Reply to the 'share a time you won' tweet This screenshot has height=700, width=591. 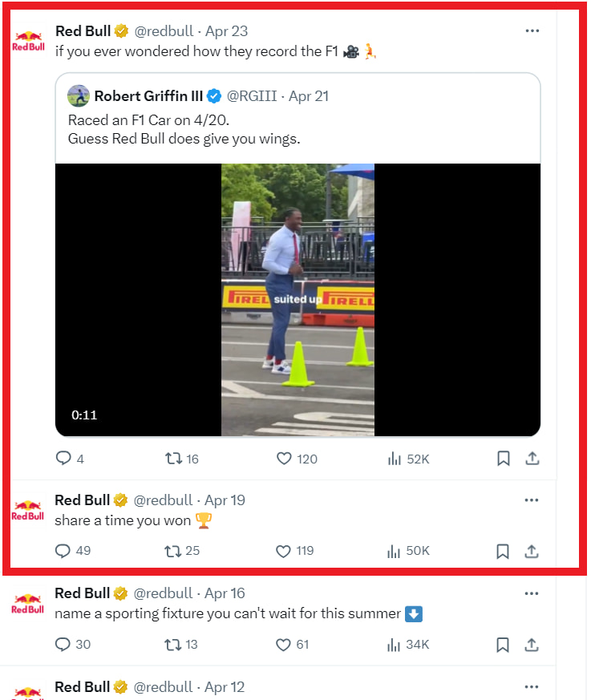coord(63,551)
